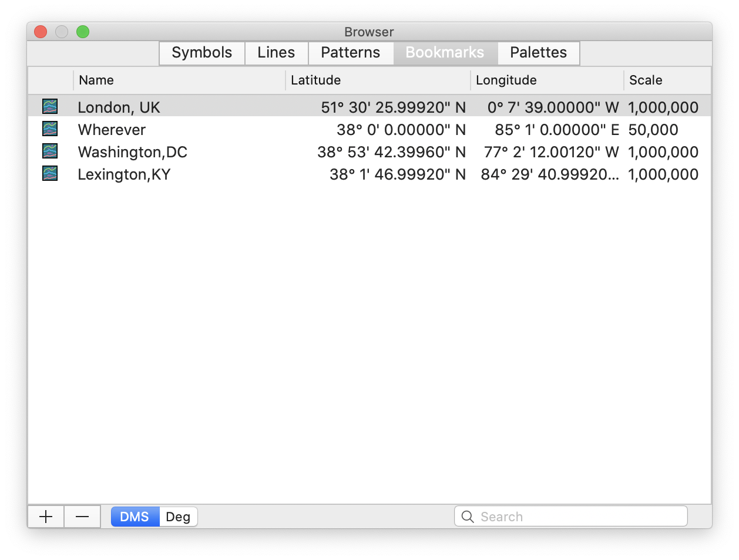Remove the selected bookmark with the minus icon
Screen dimensions: 739x560
click(x=82, y=516)
